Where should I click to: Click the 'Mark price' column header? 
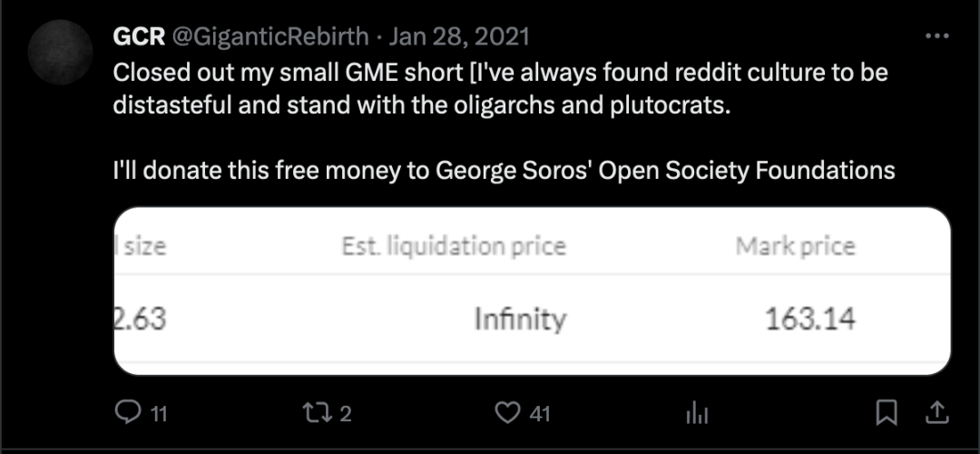795,246
